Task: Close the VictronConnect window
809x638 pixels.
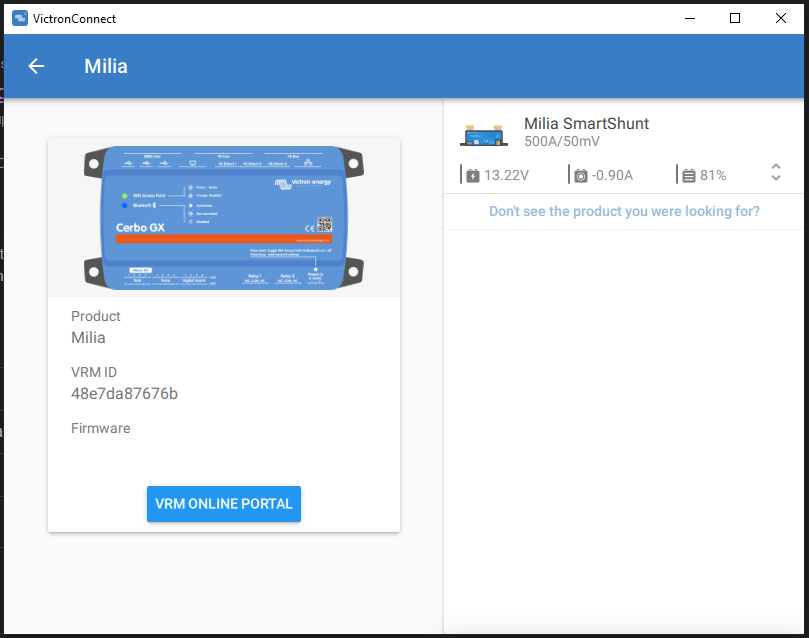Action: click(x=781, y=19)
